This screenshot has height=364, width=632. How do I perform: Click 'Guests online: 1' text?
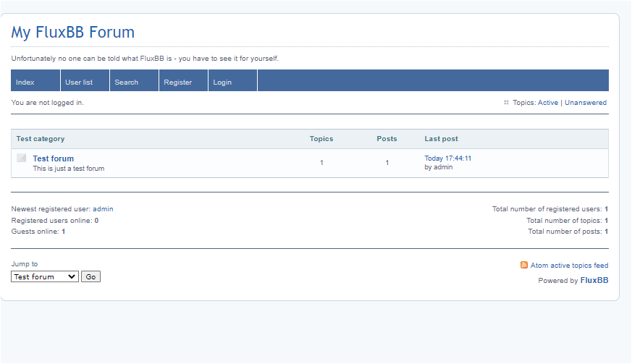tap(38, 232)
